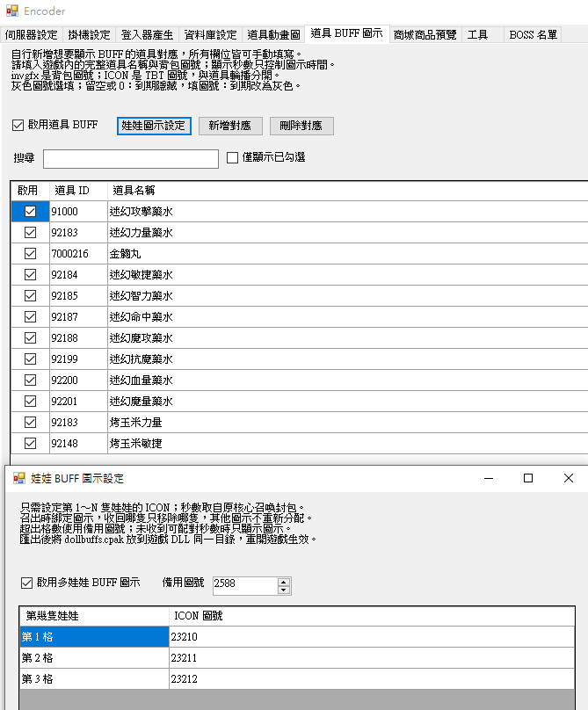Toggle 啟用多娃娃 BUFF 圖示 checkbox
The height and width of the screenshot is (710, 588).
[x=26, y=583]
